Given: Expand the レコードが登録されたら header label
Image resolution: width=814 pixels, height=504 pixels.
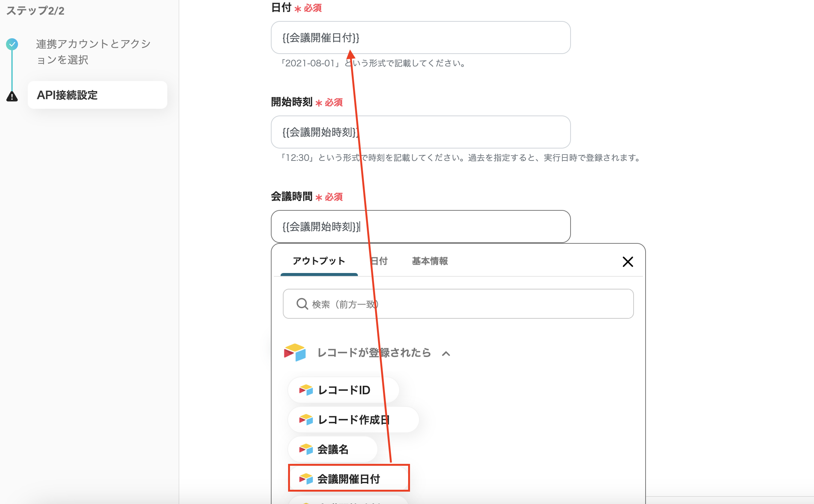Looking at the screenshot, I should (x=374, y=352).
